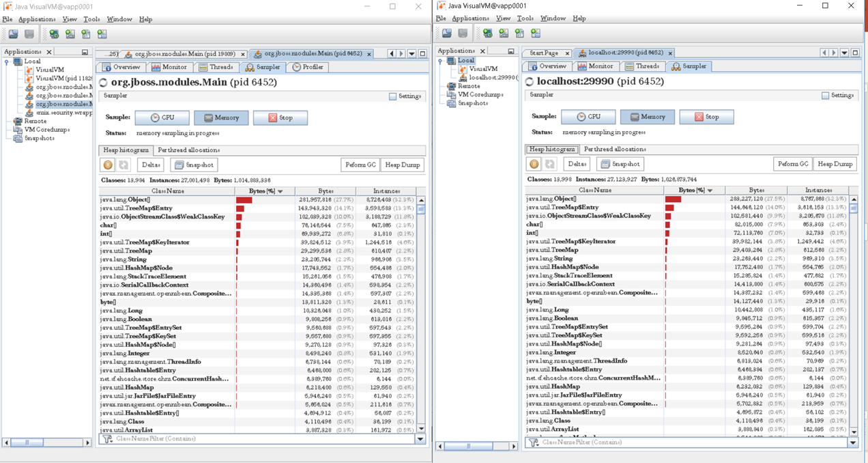Click third toolbar icon in left window

point(54,33)
